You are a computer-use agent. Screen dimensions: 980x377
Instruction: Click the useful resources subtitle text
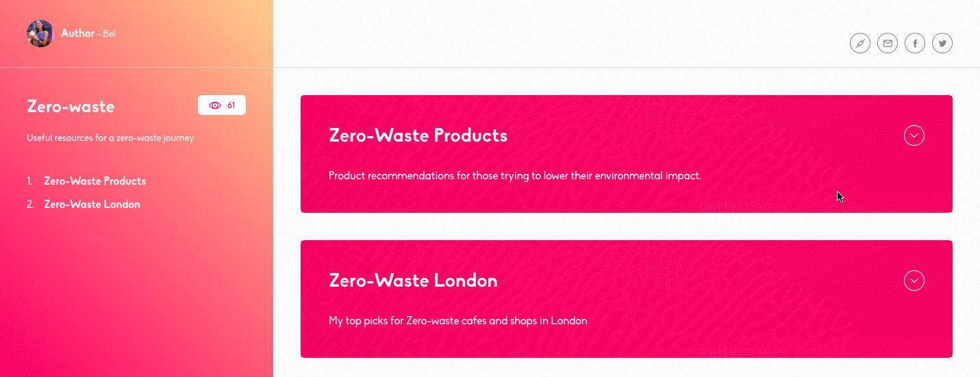(110, 138)
